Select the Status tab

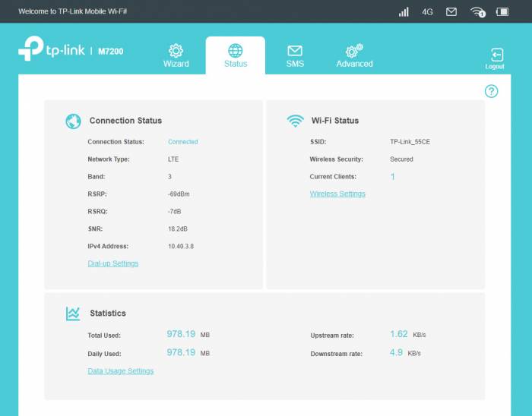(236, 56)
